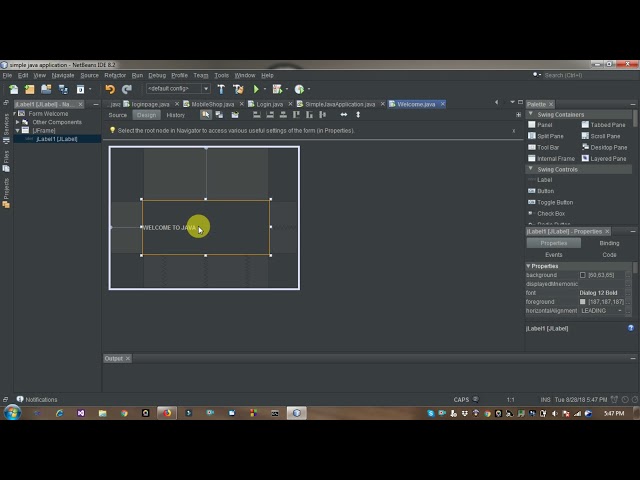Viewport: 640px width, 480px height.
Task: Click the Search (Ctrl+I) field
Action: tap(584, 75)
